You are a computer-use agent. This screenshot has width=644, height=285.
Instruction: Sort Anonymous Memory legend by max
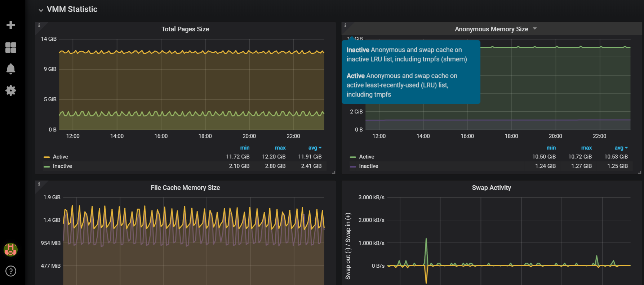coord(586,148)
